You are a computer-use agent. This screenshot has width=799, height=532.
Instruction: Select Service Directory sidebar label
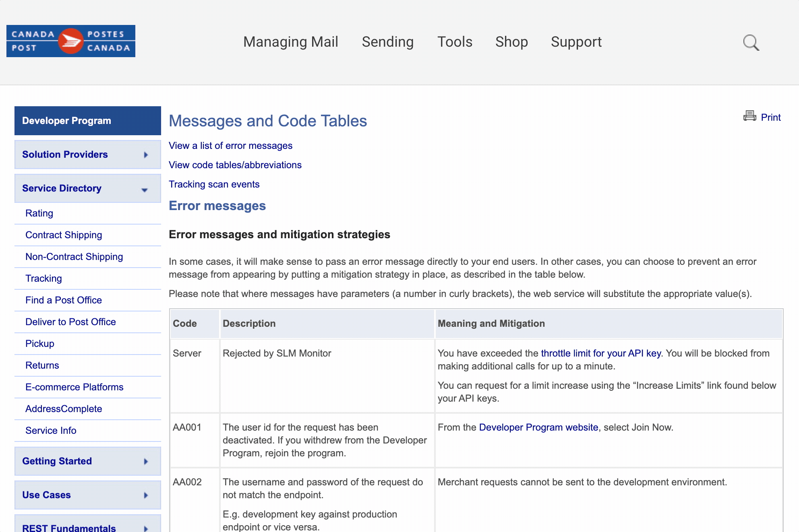[x=62, y=188]
